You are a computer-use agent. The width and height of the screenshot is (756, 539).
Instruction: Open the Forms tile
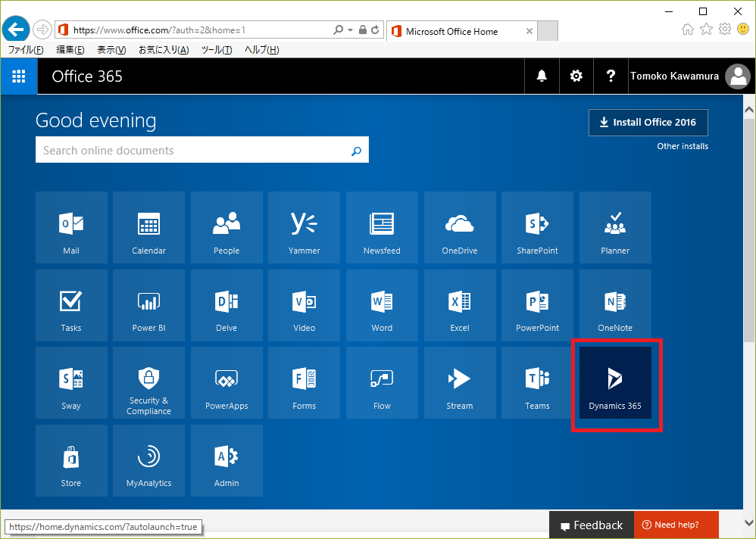coord(305,383)
